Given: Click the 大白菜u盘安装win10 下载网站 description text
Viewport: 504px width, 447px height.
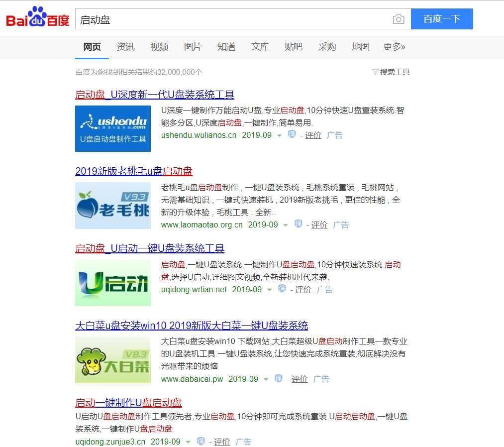Looking at the screenshot, I should pos(284,353).
